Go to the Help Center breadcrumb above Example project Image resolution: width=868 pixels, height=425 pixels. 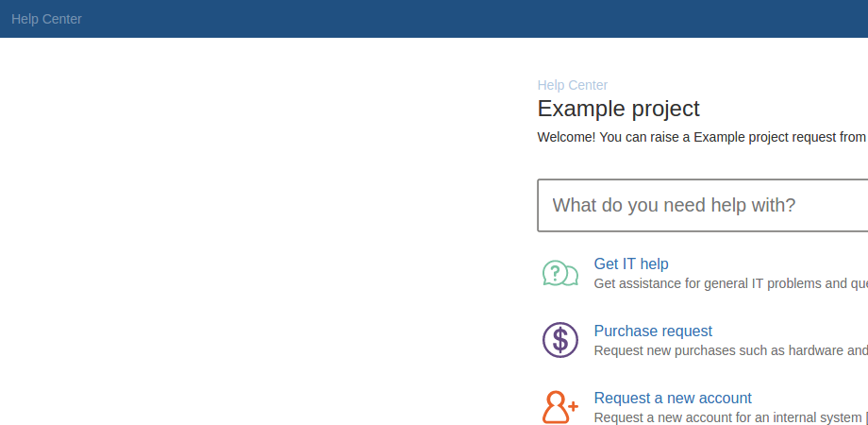click(573, 85)
